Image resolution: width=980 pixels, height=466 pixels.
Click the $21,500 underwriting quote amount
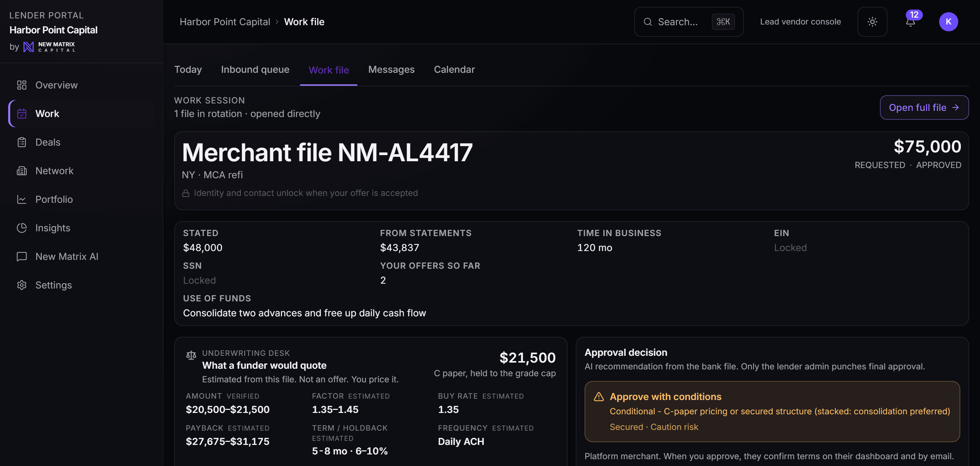[527, 358]
